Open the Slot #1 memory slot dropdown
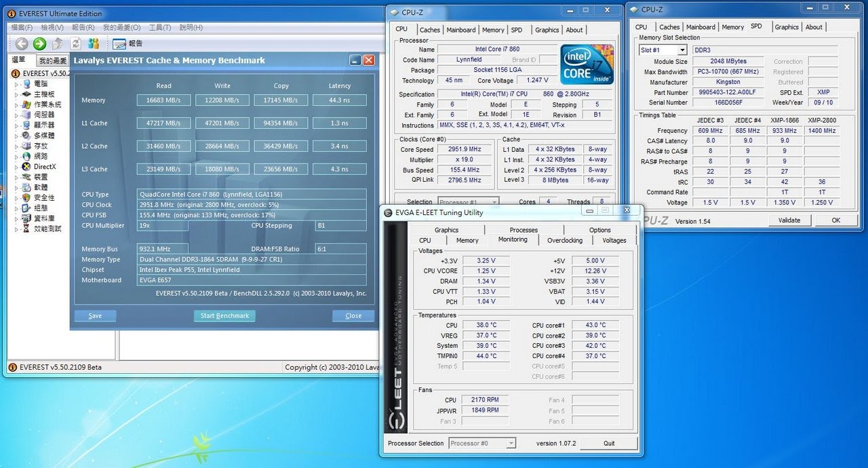Image resolution: width=868 pixels, height=468 pixels. click(x=682, y=50)
